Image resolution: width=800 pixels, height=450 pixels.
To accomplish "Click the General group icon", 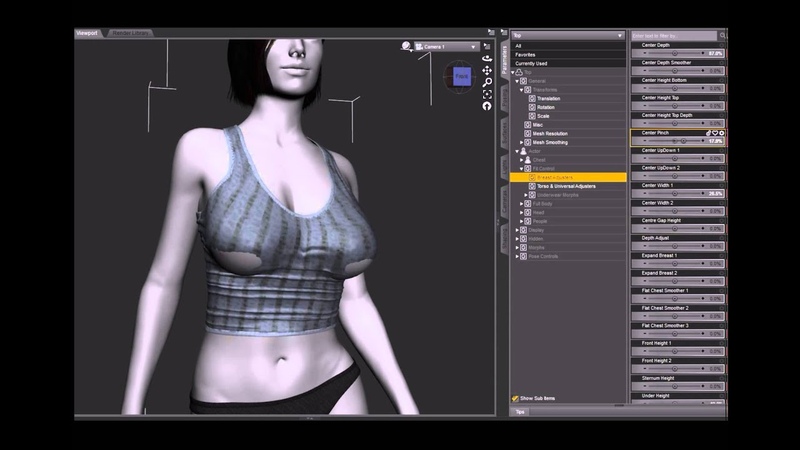I will click(x=523, y=81).
